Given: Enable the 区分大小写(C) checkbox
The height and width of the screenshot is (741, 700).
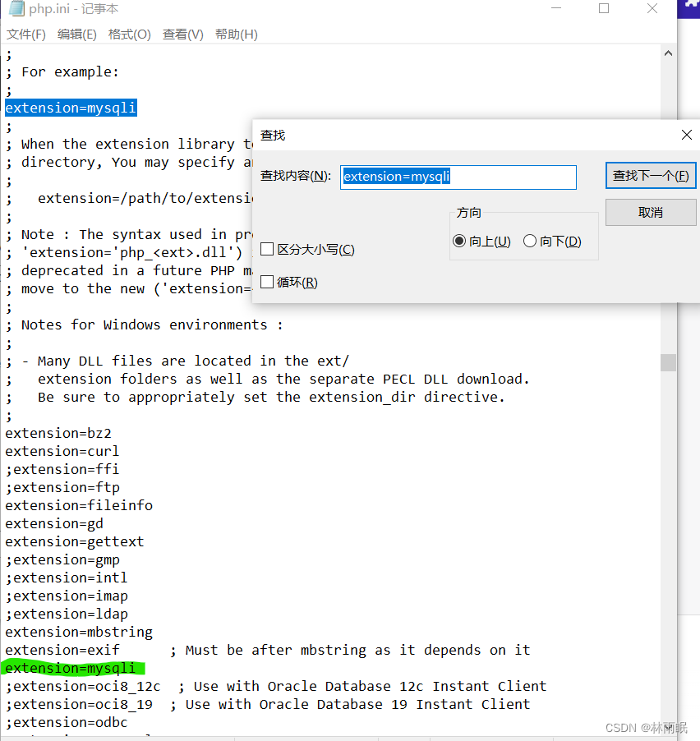Looking at the screenshot, I should (x=267, y=249).
